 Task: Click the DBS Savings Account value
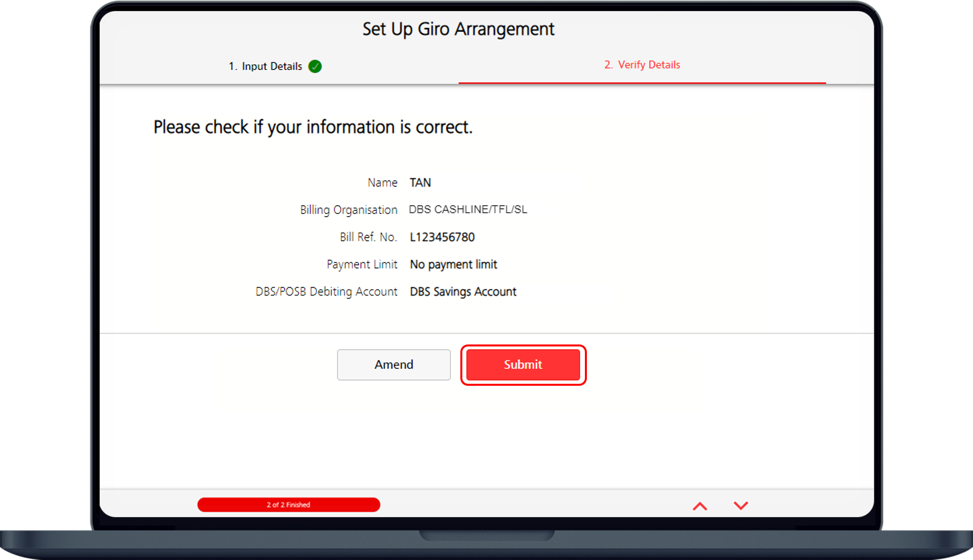point(463,292)
